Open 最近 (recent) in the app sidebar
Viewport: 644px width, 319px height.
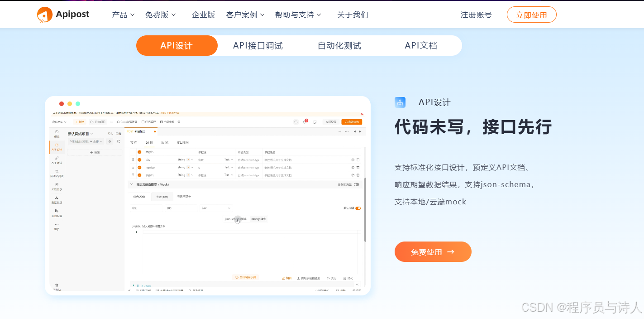coord(57,134)
